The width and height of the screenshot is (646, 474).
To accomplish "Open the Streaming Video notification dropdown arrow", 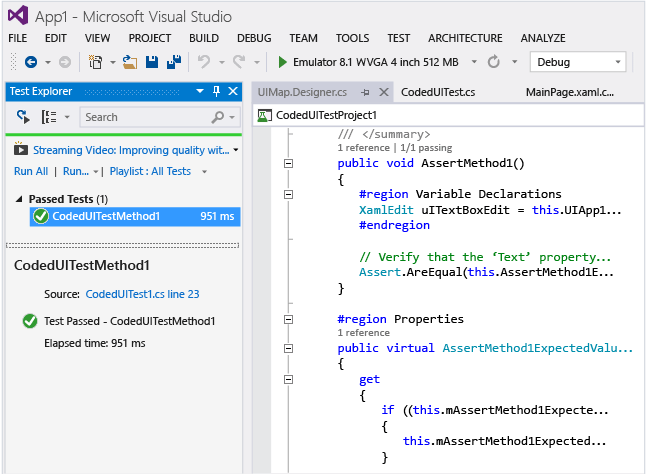I will pos(236,150).
